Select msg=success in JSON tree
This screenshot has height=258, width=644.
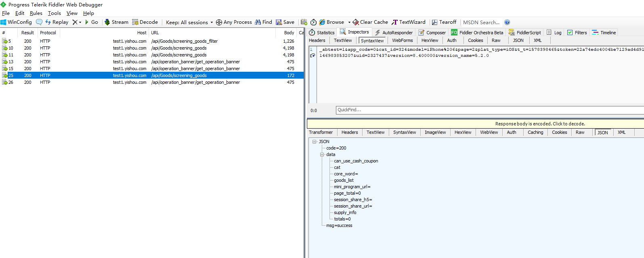pyautogui.click(x=339, y=225)
